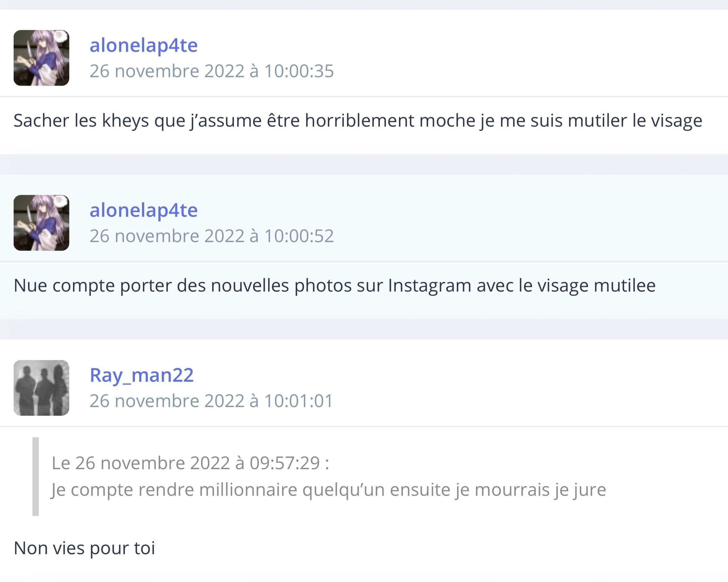Image resolution: width=728 pixels, height=582 pixels.
Task: Click the word 'kheys' in the first message
Action: coord(125,121)
